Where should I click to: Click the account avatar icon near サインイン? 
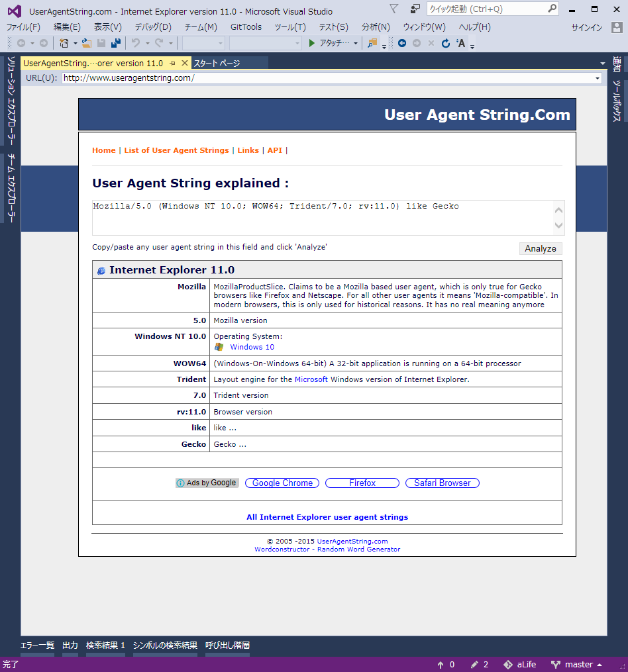coord(617,27)
